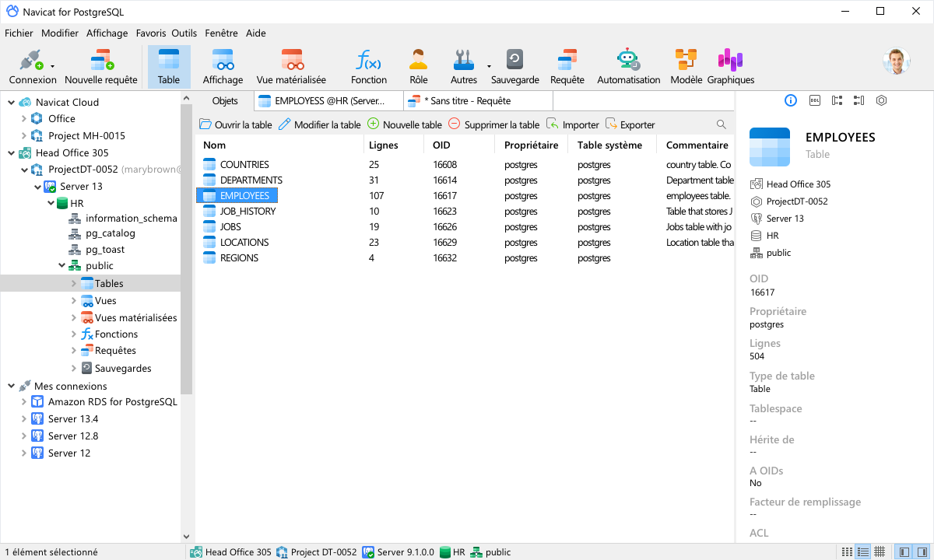Viewport: 934px width, 560px height.
Task: Open the Modifier menu
Action: click(60, 33)
